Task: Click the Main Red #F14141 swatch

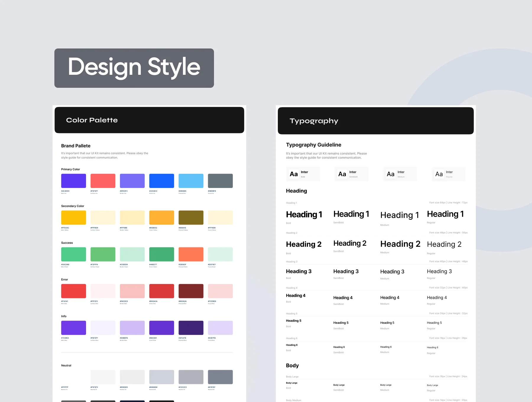Action: tap(74, 291)
